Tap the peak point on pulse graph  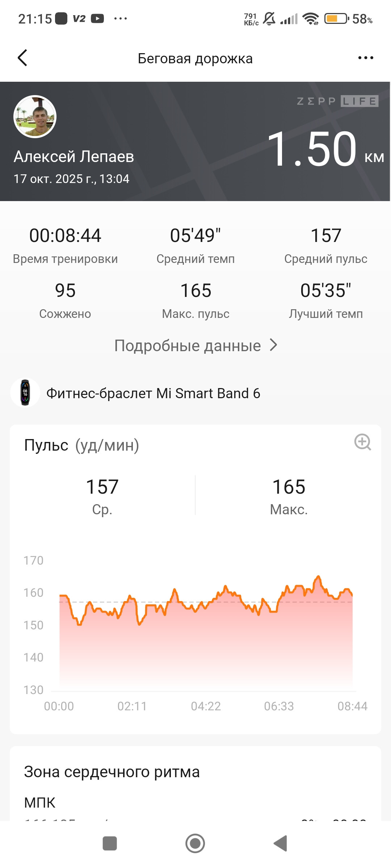click(x=318, y=576)
